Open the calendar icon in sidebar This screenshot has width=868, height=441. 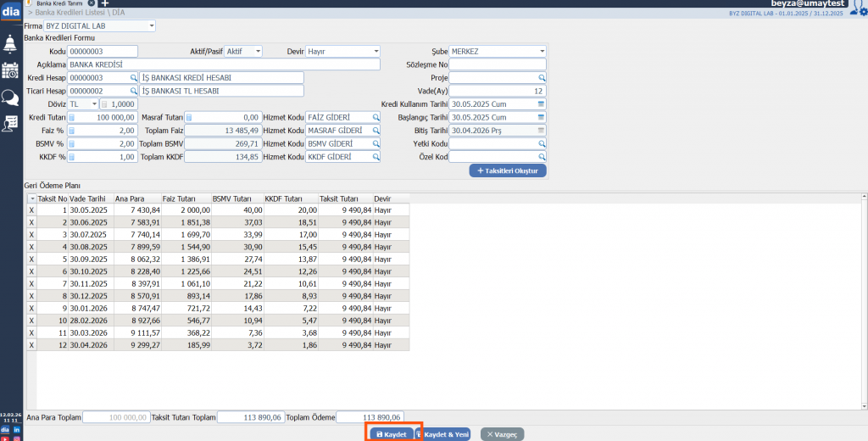[10, 70]
